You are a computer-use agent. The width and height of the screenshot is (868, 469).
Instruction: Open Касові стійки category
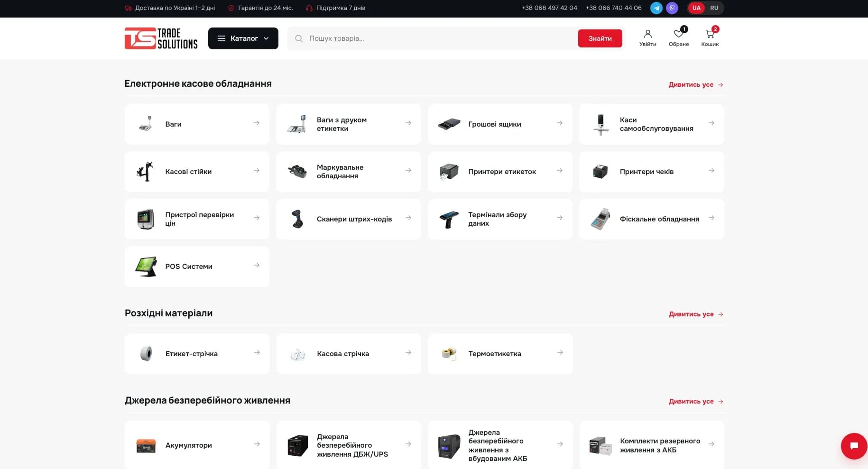[197, 172]
